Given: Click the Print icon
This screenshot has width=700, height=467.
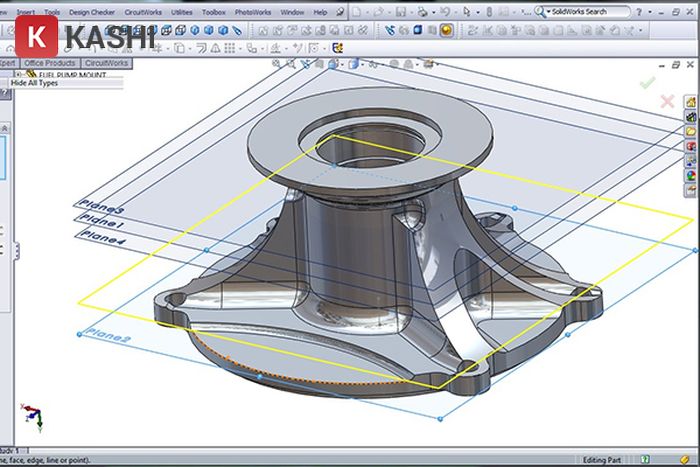Looking at the screenshot, I should pyautogui.click(x=422, y=13).
